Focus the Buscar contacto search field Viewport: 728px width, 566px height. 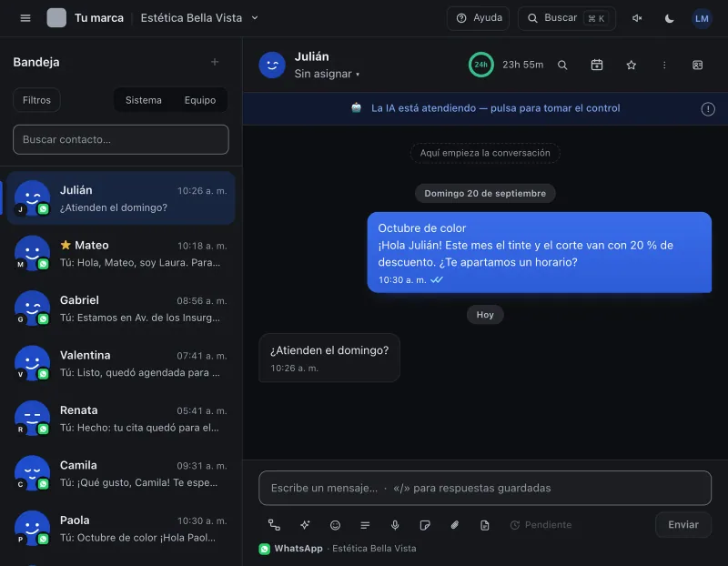(x=121, y=139)
